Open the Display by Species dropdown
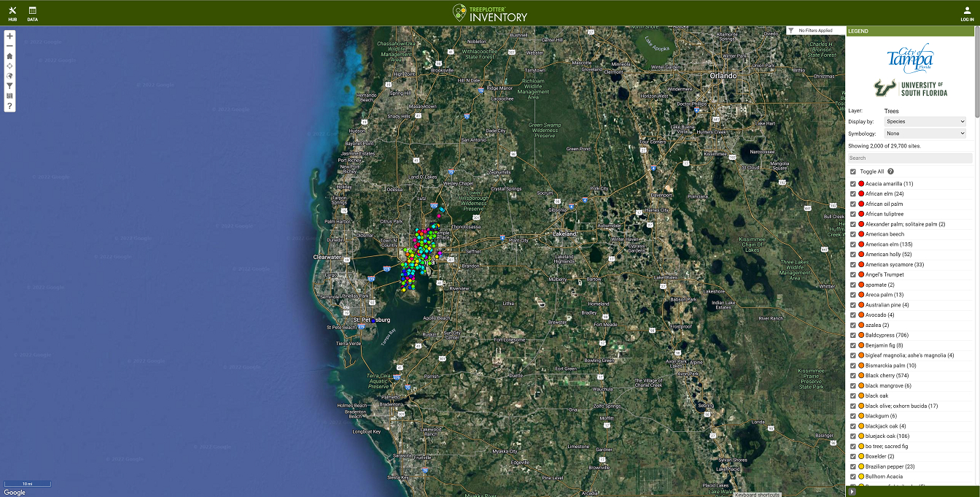This screenshot has width=980, height=497. [925, 122]
